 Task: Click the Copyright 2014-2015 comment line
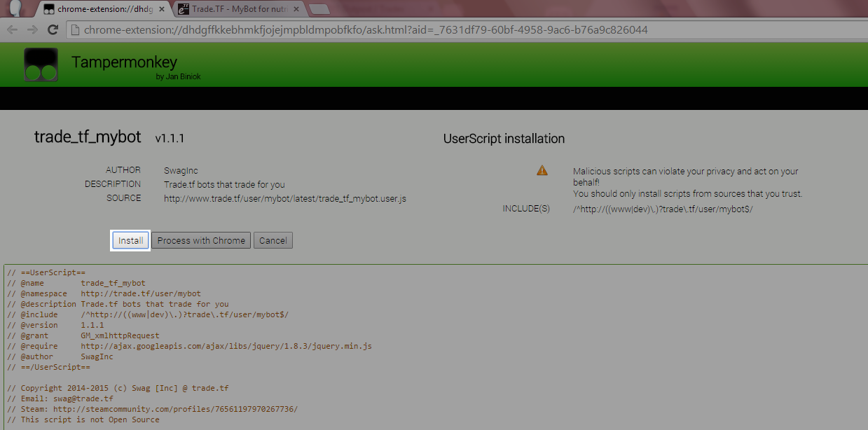coord(118,388)
